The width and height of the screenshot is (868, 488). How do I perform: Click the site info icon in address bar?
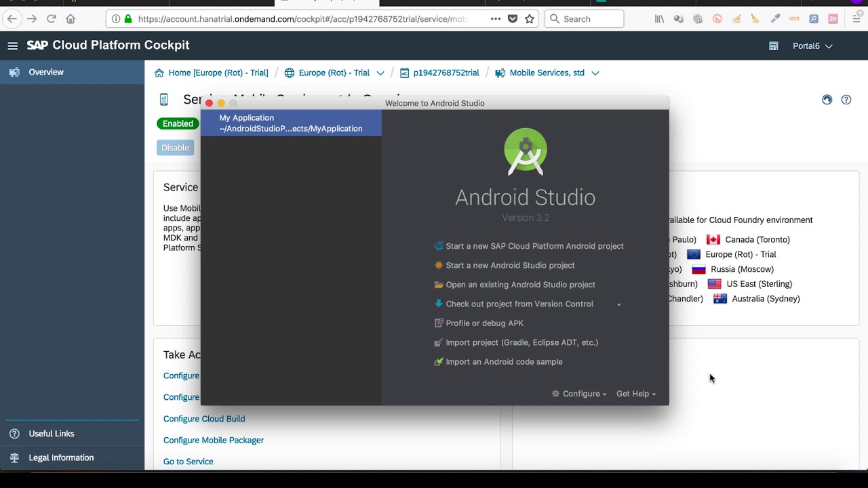click(116, 19)
